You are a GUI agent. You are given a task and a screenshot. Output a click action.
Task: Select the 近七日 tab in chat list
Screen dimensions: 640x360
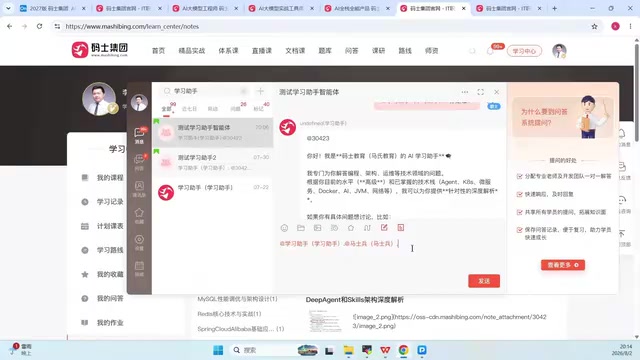tap(189, 109)
